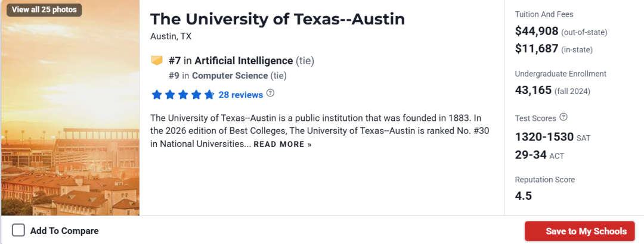The height and width of the screenshot is (244, 644).
Task: Click the third blue rating star
Action: (x=183, y=95)
